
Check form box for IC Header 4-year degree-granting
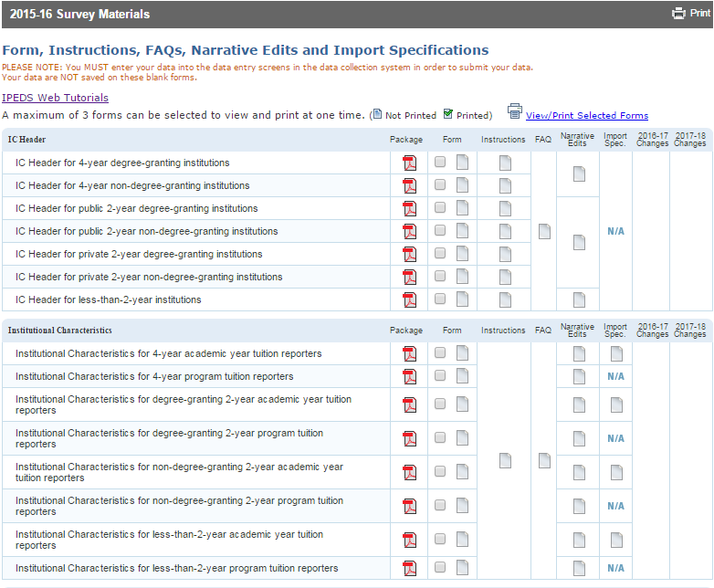pos(440,163)
